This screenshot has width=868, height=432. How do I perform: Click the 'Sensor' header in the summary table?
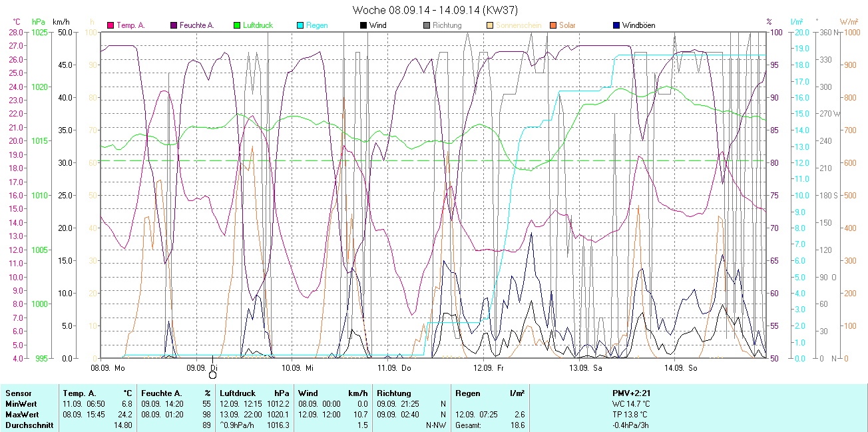point(18,393)
